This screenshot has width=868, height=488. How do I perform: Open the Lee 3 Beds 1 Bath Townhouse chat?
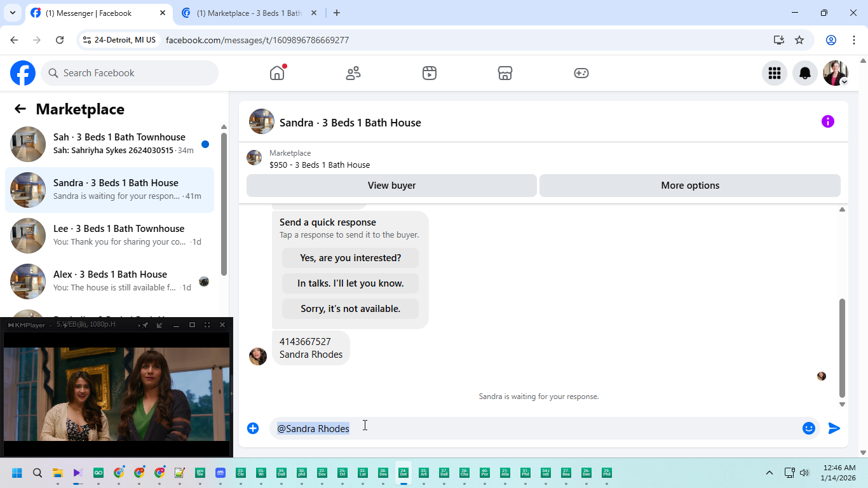[110, 236]
